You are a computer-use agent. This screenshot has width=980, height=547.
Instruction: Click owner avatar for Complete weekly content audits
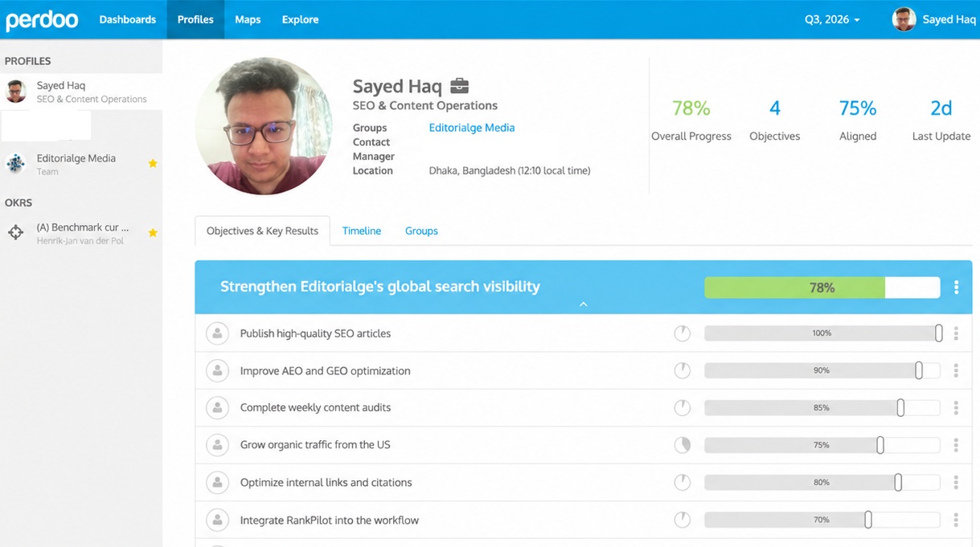click(217, 407)
